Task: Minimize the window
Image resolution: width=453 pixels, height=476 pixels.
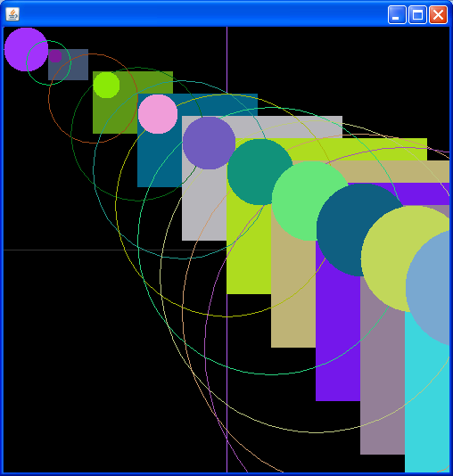Action: point(397,14)
